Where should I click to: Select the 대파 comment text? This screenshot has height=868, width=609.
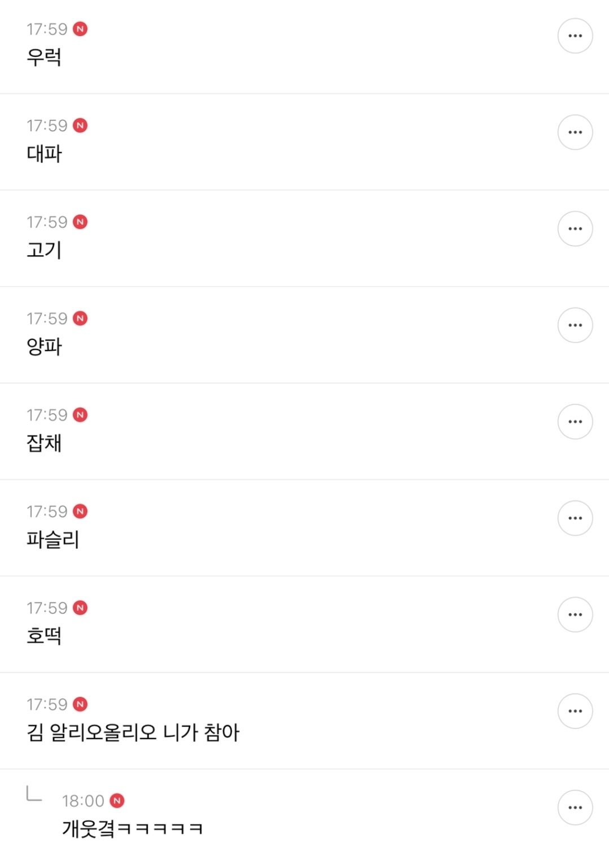point(44,154)
